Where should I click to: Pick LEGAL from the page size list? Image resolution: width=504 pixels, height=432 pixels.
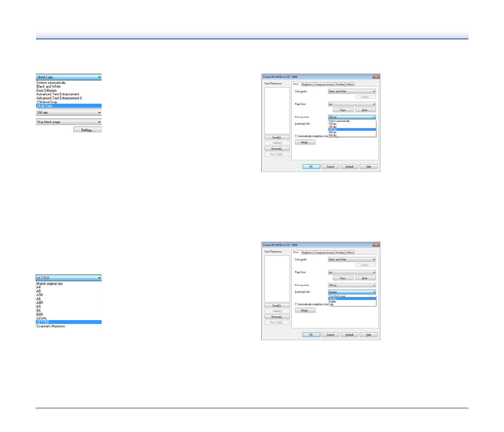click(42, 318)
